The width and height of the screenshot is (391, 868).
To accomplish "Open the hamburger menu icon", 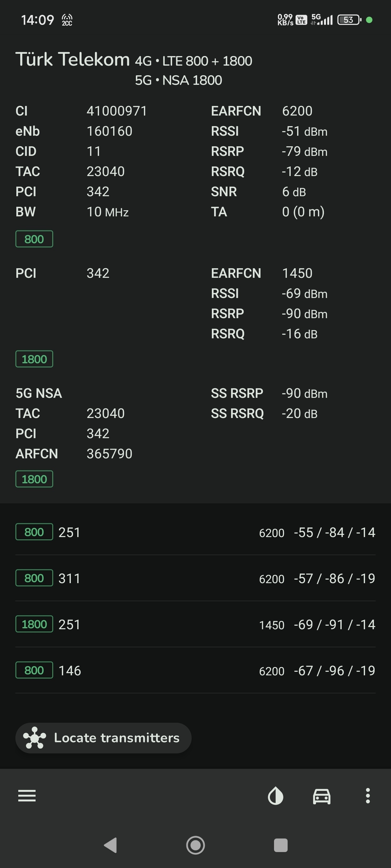I will click(x=27, y=796).
